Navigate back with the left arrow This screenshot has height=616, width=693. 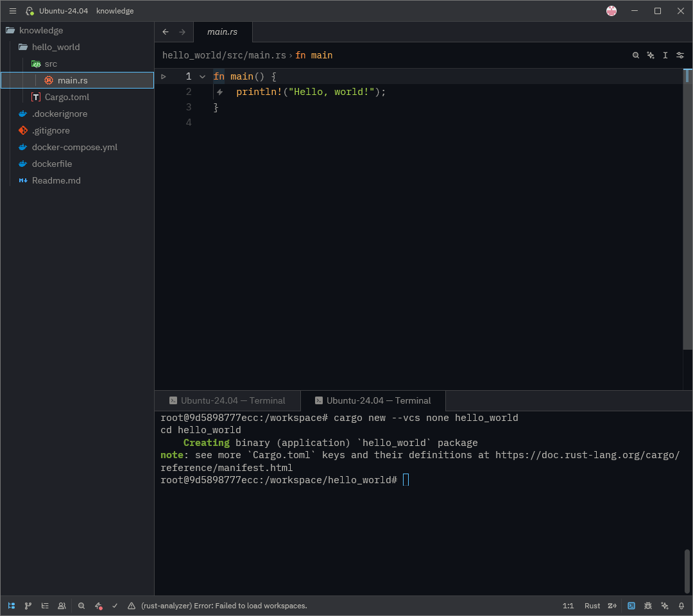click(x=166, y=32)
